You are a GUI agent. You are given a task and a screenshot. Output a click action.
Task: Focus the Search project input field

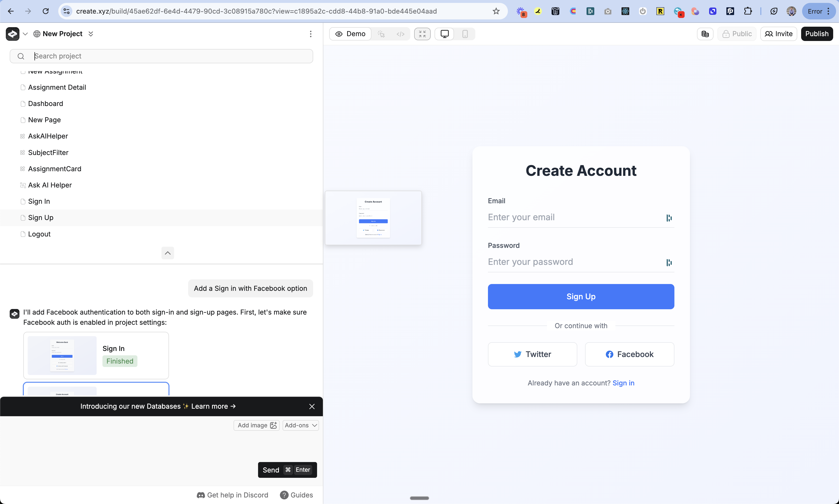point(170,56)
